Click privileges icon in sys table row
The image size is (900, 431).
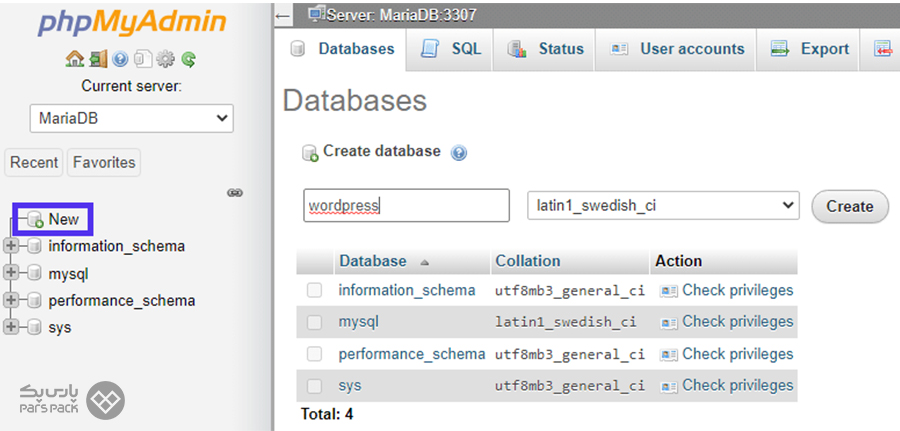coord(669,386)
